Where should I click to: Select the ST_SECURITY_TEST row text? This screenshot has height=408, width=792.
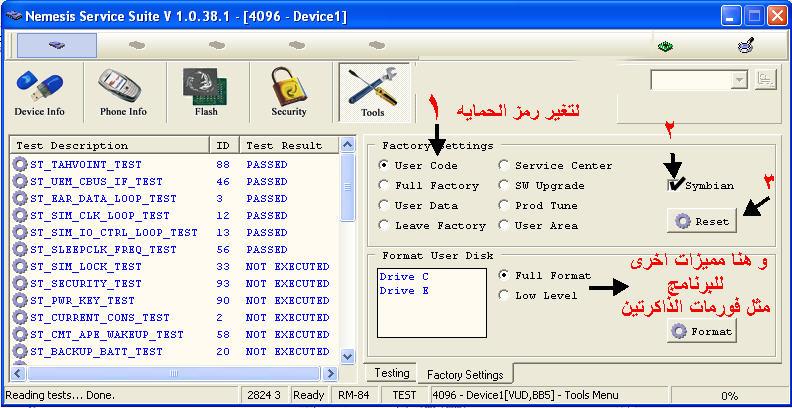[x=86, y=284]
